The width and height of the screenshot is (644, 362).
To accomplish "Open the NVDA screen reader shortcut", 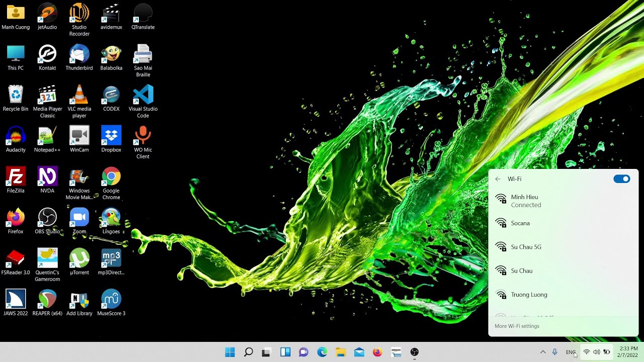I will pos(47,180).
